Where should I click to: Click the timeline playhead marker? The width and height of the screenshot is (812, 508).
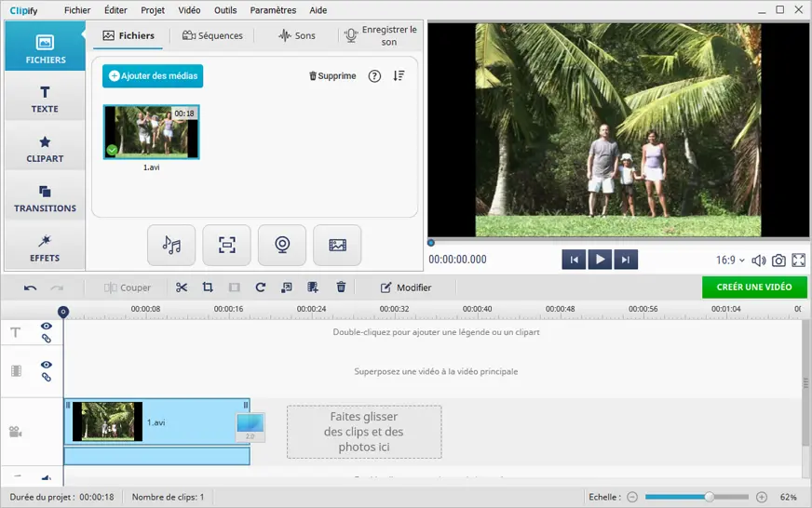[x=63, y=312]
